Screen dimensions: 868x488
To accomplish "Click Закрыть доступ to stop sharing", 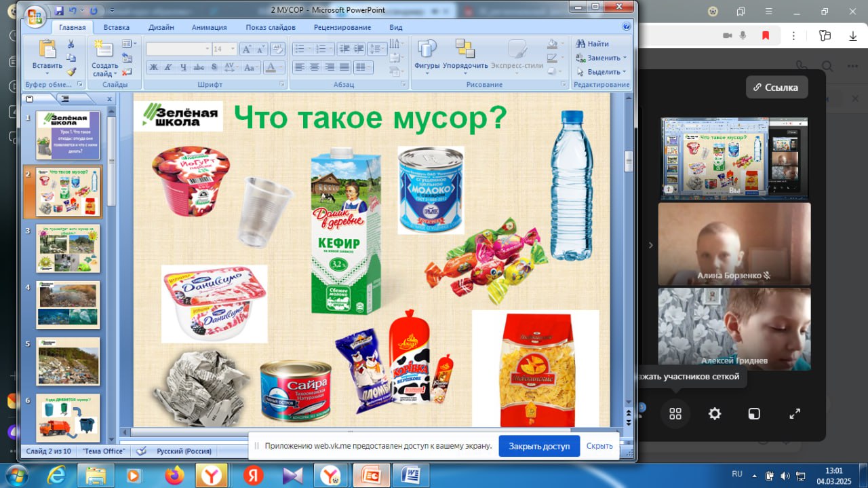I will (539, 446).
